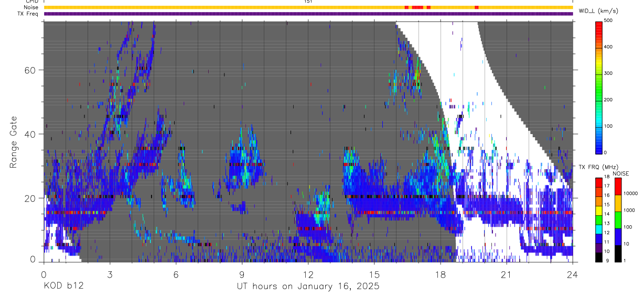Select the UT hours axis tick "18"
Image resolution: width=644 pixels, height=297 pixels.
(441, 274)
